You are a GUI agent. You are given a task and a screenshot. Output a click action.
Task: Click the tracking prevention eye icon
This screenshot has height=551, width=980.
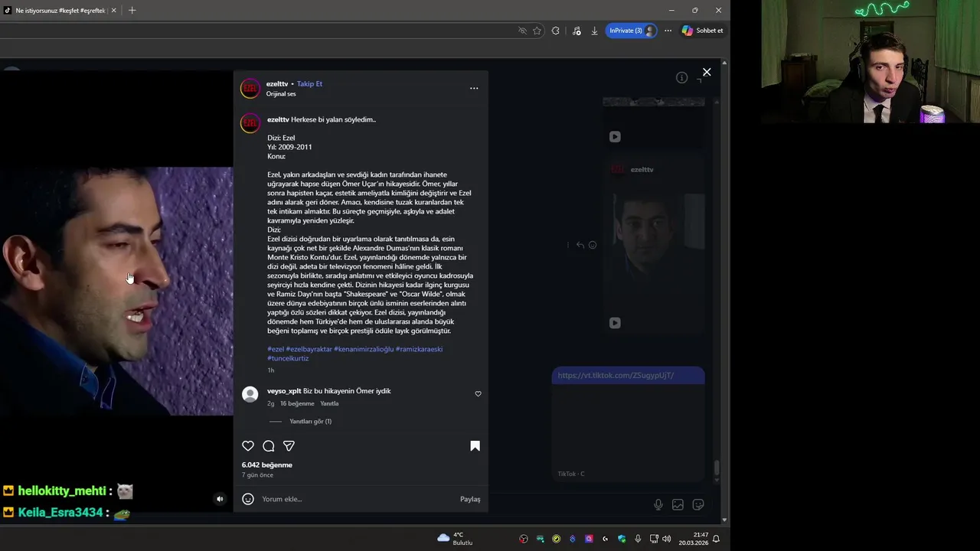522,31
